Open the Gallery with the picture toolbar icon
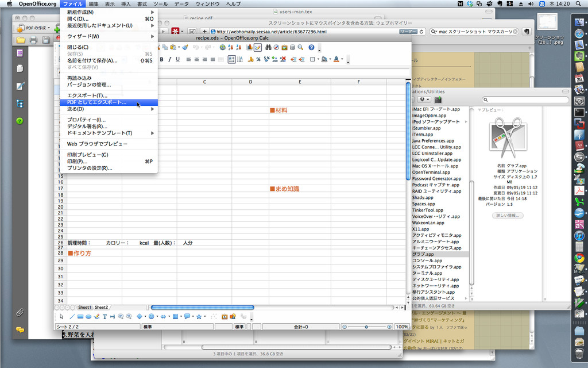Screen dimensions: 588x368 click(x=284, y=47)
